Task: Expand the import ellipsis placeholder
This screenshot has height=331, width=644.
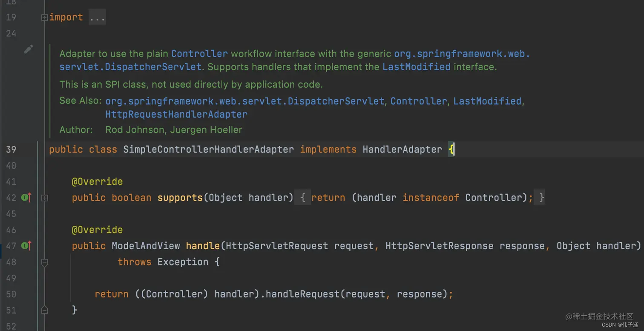Action: click(97, 17)
